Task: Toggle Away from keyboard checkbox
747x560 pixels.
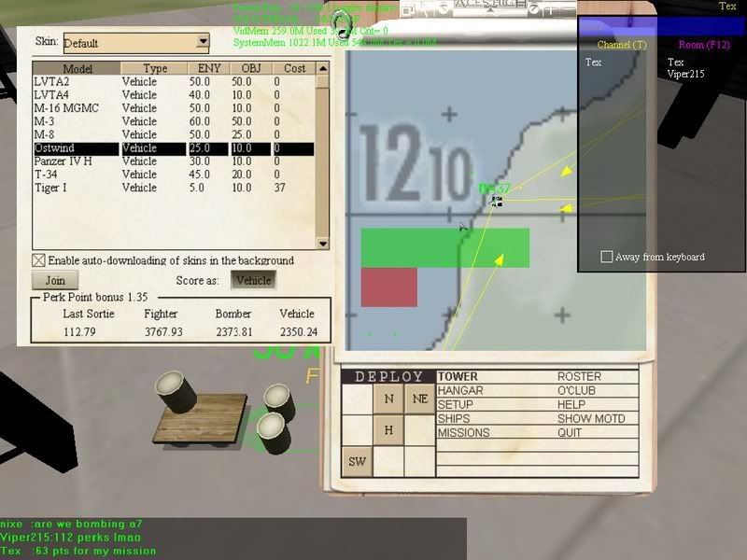Action: click(x=606, y=257)
